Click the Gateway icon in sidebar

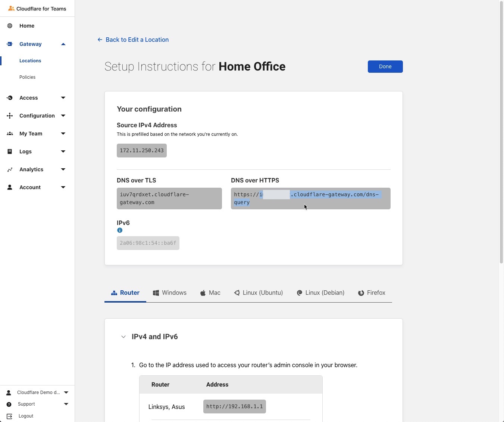[x=10, y=44]
